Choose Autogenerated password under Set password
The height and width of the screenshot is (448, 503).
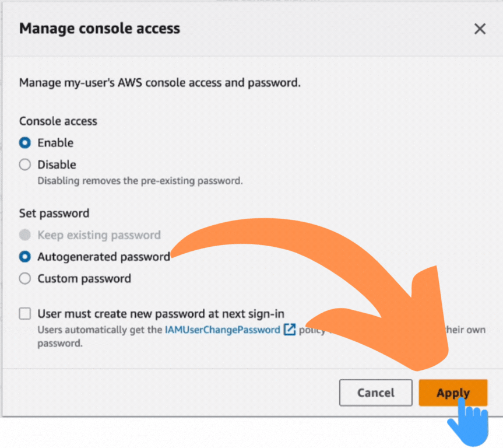(x=23, y=257)
